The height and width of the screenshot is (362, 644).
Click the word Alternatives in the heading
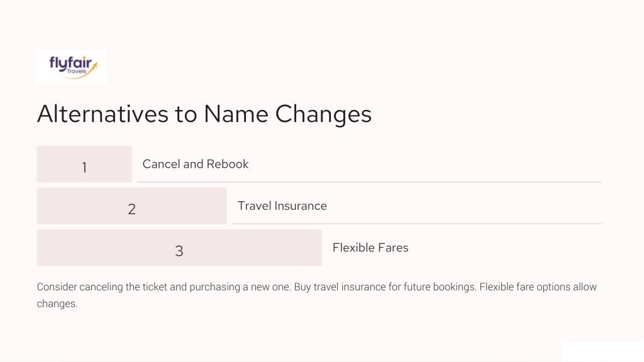[103, 114]
